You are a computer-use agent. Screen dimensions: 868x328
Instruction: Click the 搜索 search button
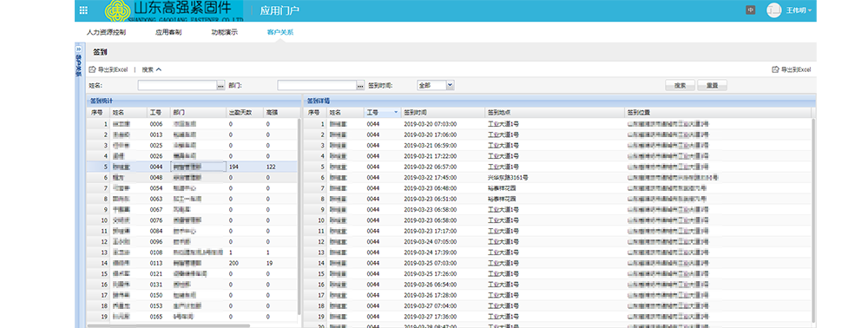pos(681,85)
